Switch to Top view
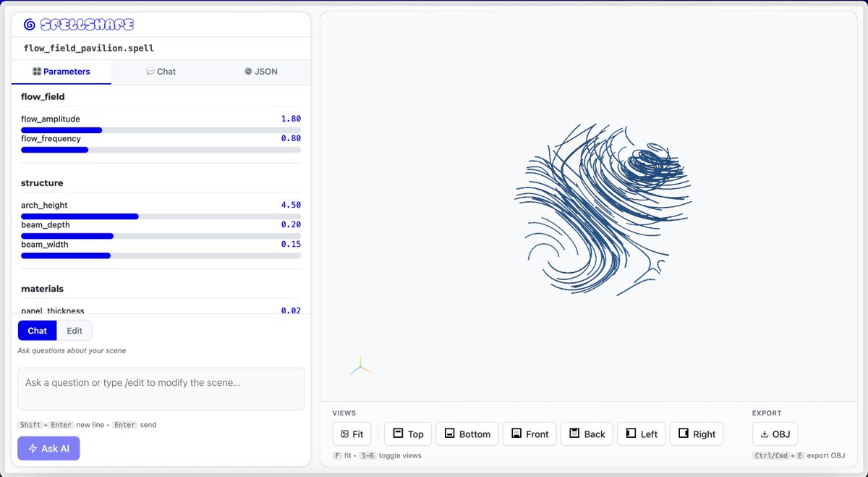 [x=408, y=434]
